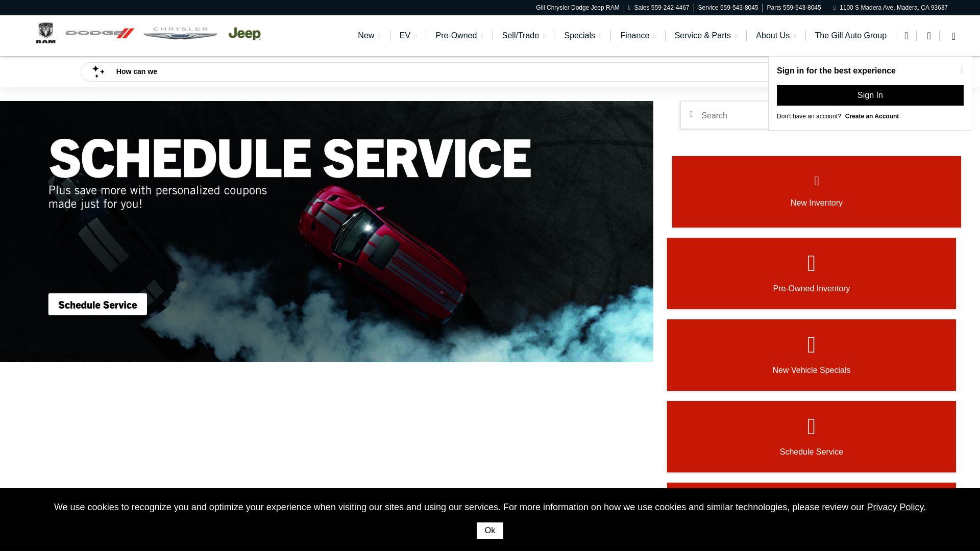The width and height of the screenshot is (980, 551).
Task: Open the Privacy Policy link
Action: (x=896, y=507)
